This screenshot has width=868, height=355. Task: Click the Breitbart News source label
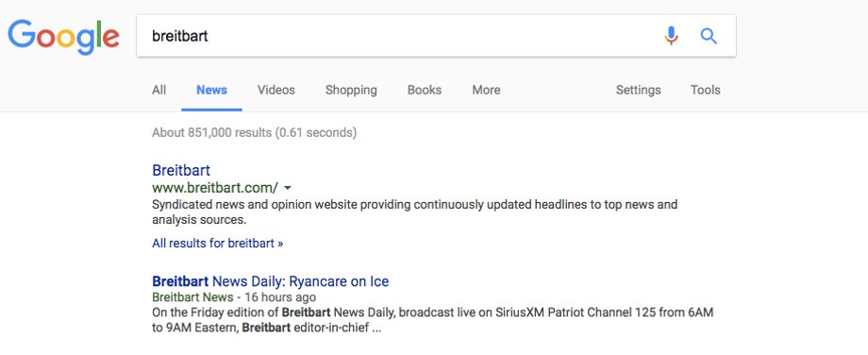192,297
